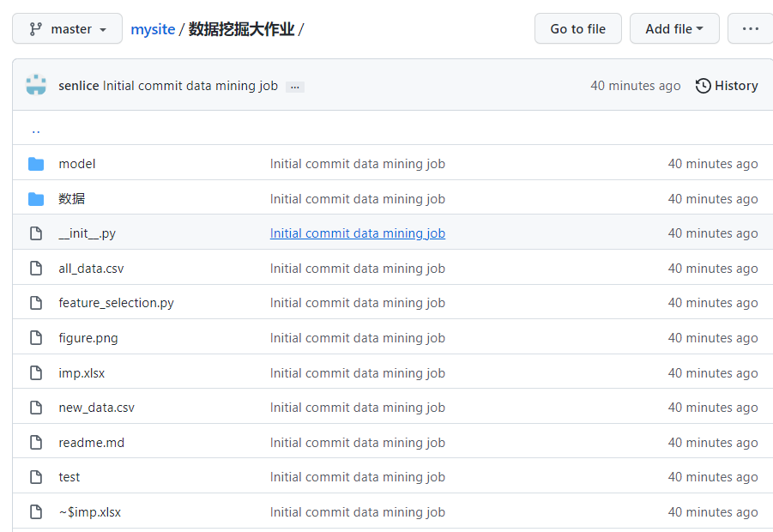Open the ~$imp.xlsx file
This screenshot has height=532, width=773.
click(x=90, y=512)
